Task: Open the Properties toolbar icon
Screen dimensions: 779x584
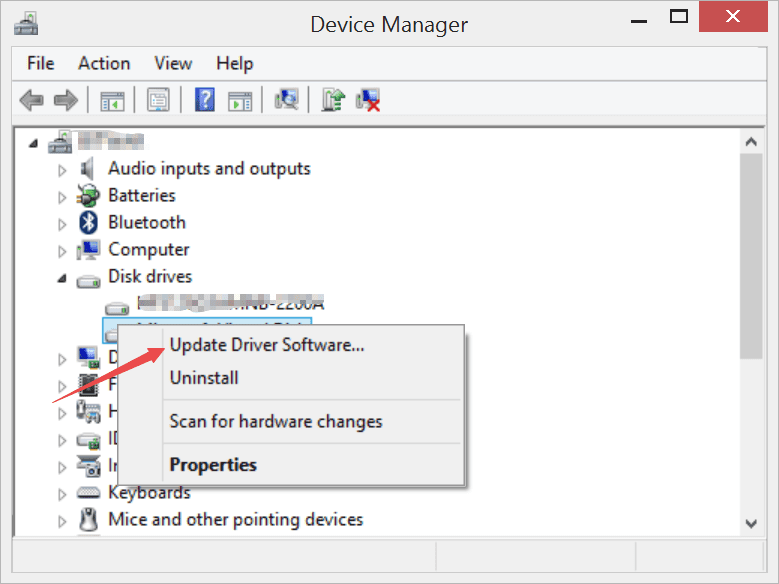Action: pos(158,100)
